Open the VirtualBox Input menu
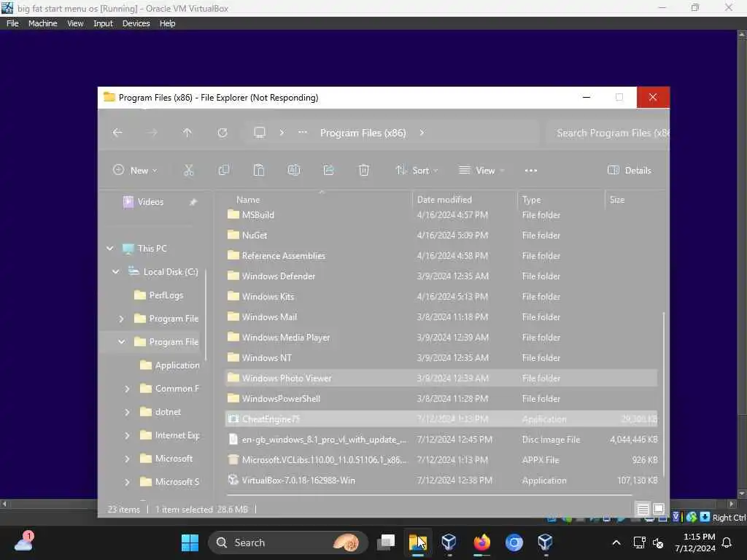The height and width of the screenshot is (560, 747). (103, 23)
